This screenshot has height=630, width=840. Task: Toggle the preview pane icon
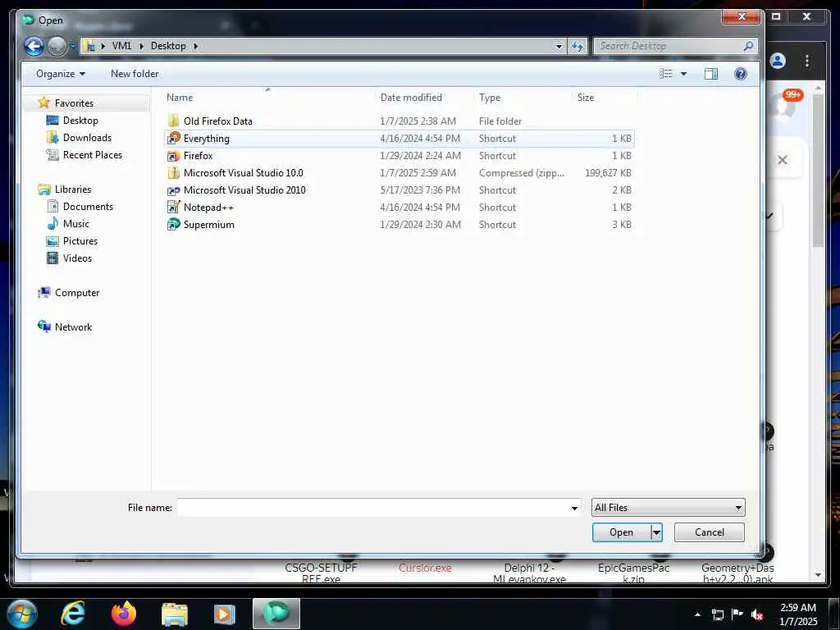click(x=711, y=74)
